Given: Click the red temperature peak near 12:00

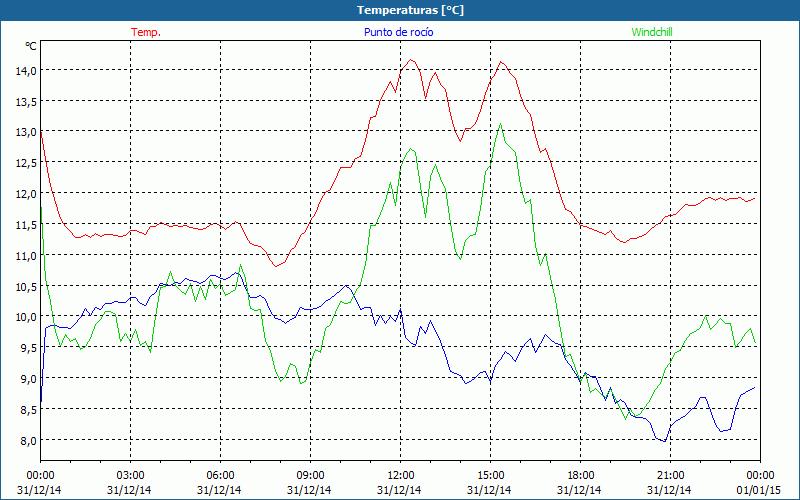Looking at the screenshot, I should 411,60.
